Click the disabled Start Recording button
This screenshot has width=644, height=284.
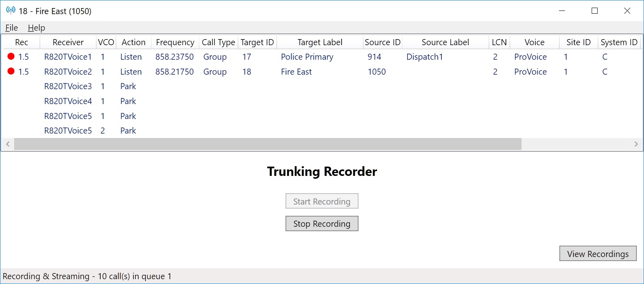322,201
